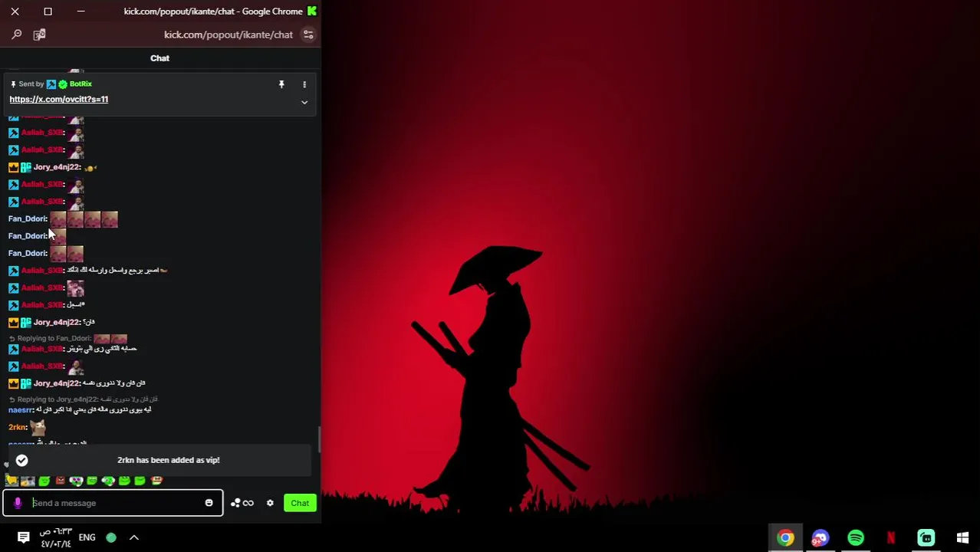Open site settings tune icon

click(x=308, y=34)
